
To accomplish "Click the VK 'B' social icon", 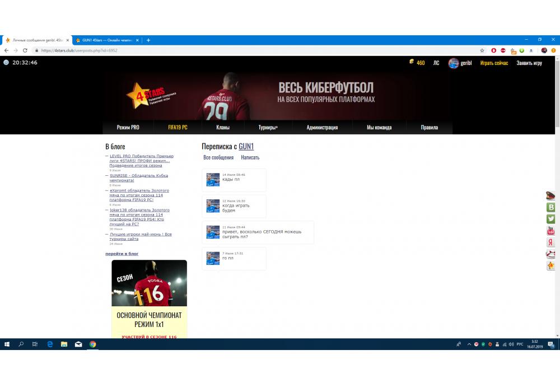I will click(x=550, y=207).
